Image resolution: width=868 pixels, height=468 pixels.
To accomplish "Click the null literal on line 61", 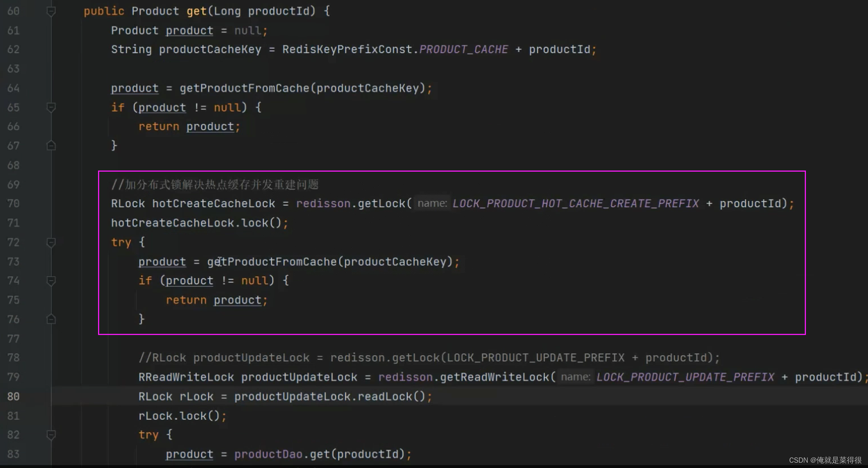I will 248,30.
